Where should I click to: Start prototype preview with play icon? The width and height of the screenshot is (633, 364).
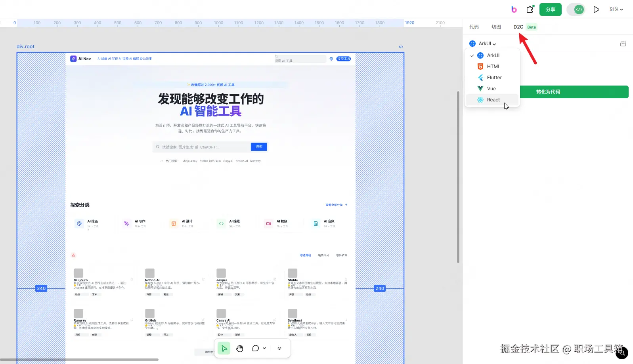pyautogui.click(x=596, y=10)
